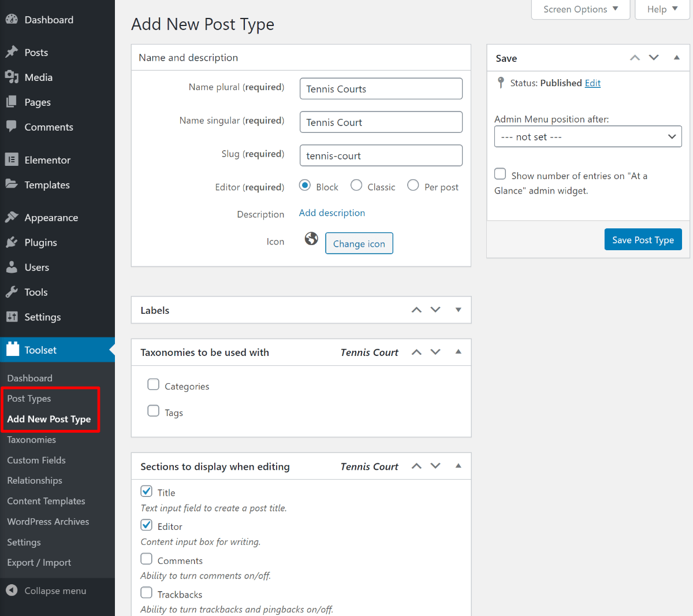Image resolution: width=693 pixels, height=616 pixels.
Task: Open Custom Fields in Toolset submenu
Action: pyautogui.click(x=36, y=461)
